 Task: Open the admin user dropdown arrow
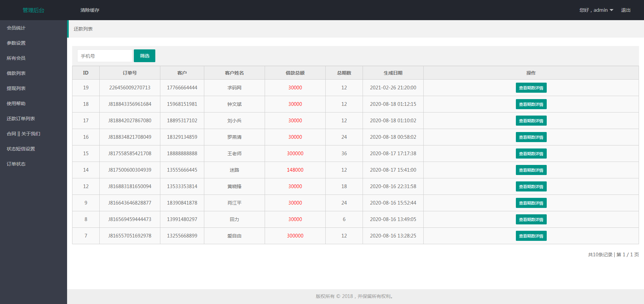click(611, 10)
